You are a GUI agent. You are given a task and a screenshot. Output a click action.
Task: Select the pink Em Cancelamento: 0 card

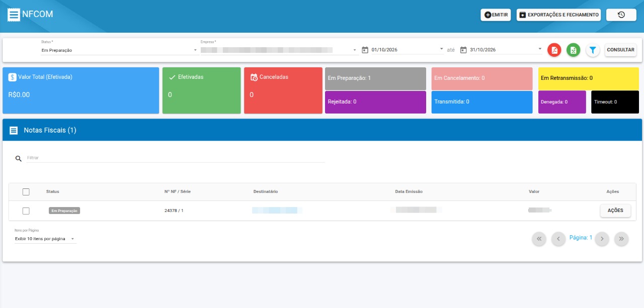click(482, 78)
